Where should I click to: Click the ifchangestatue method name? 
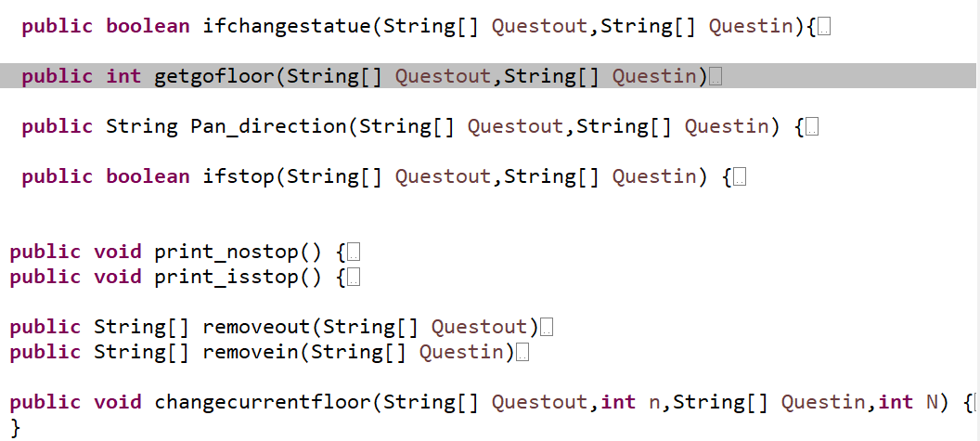pos(287,26)
